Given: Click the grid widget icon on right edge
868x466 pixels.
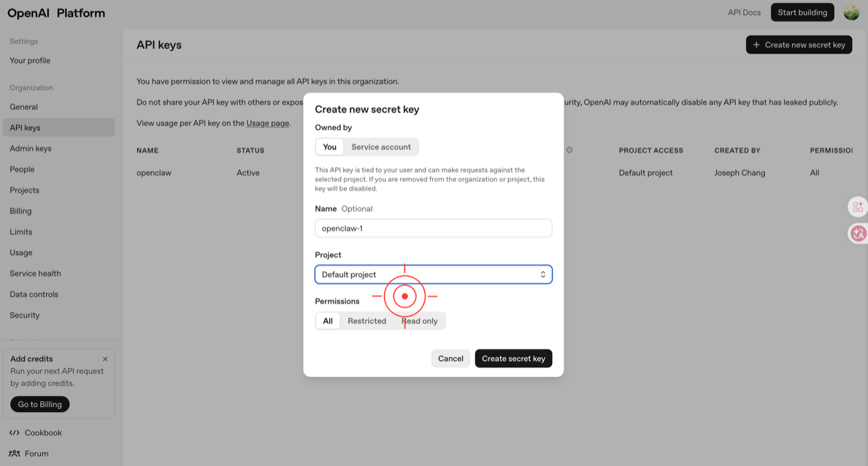Looking at the screenshot, I should tap(858, 207).
